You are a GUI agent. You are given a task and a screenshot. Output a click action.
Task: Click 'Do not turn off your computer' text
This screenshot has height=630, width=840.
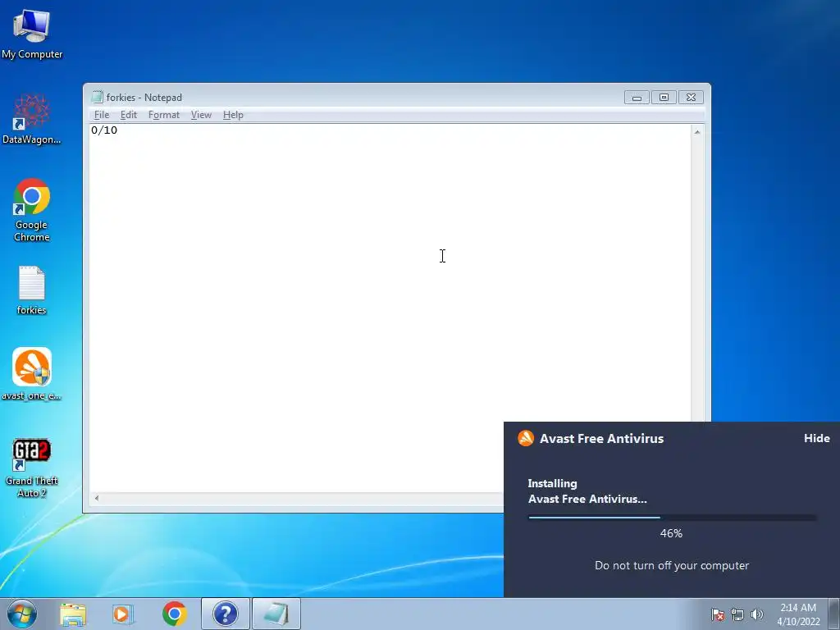click(x=672, y=566)
